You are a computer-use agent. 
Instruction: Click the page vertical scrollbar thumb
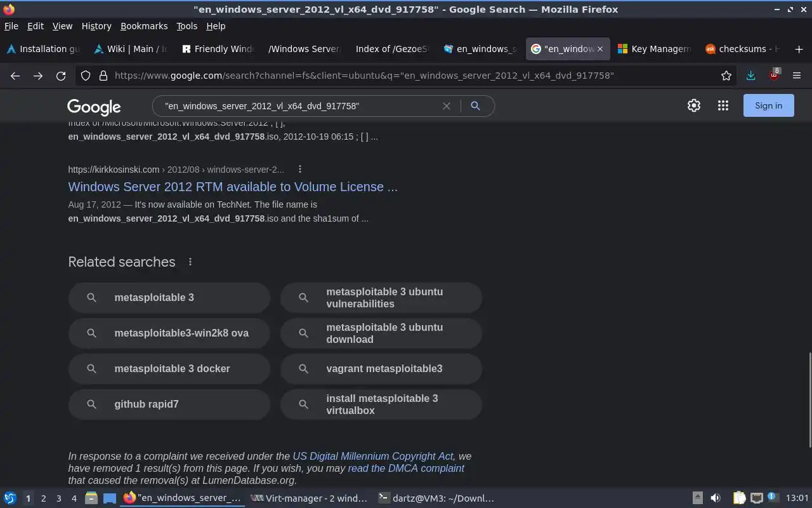(x=809, y=400)
